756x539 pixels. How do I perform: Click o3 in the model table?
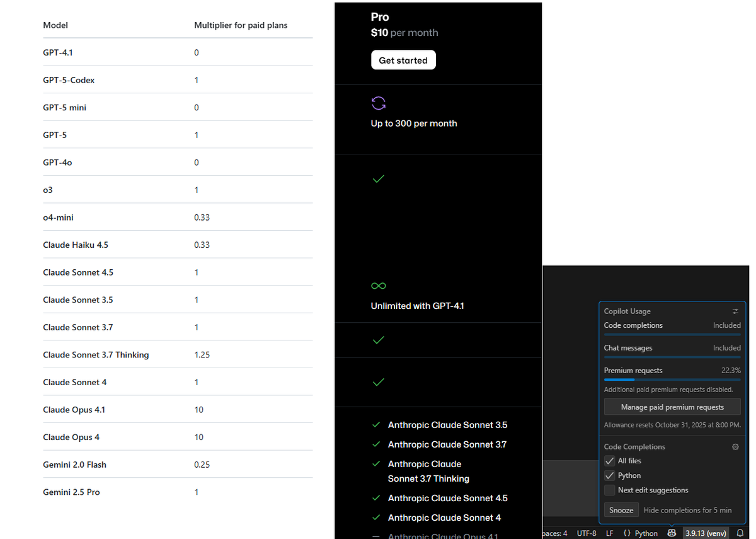coord(47,190)
